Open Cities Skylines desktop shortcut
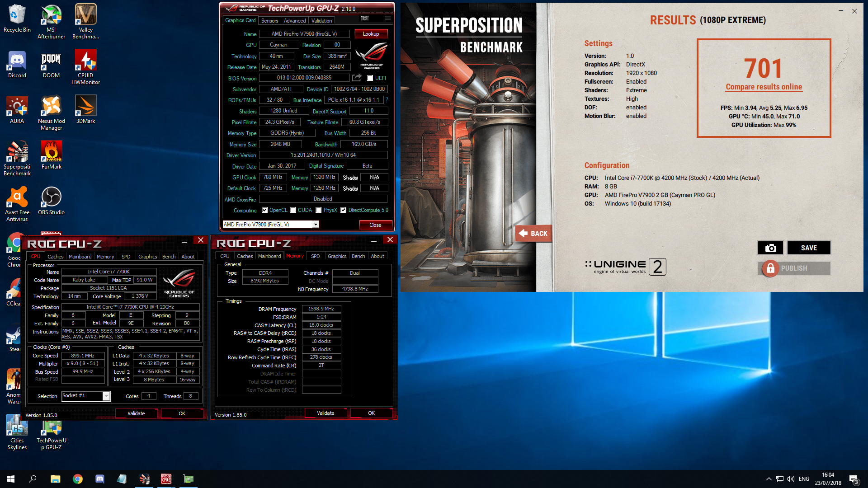The width and height of the screenshot is (868, 488). [x=17, y=432]
